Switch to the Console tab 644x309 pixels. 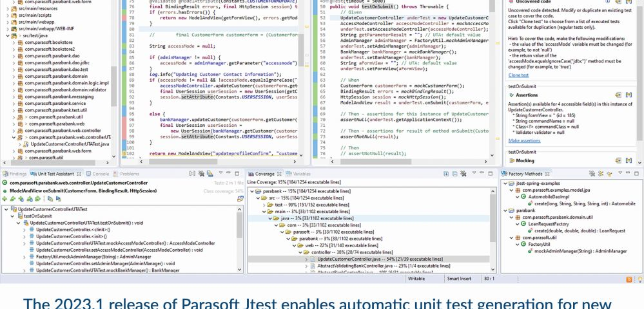(x=97, y=174)
